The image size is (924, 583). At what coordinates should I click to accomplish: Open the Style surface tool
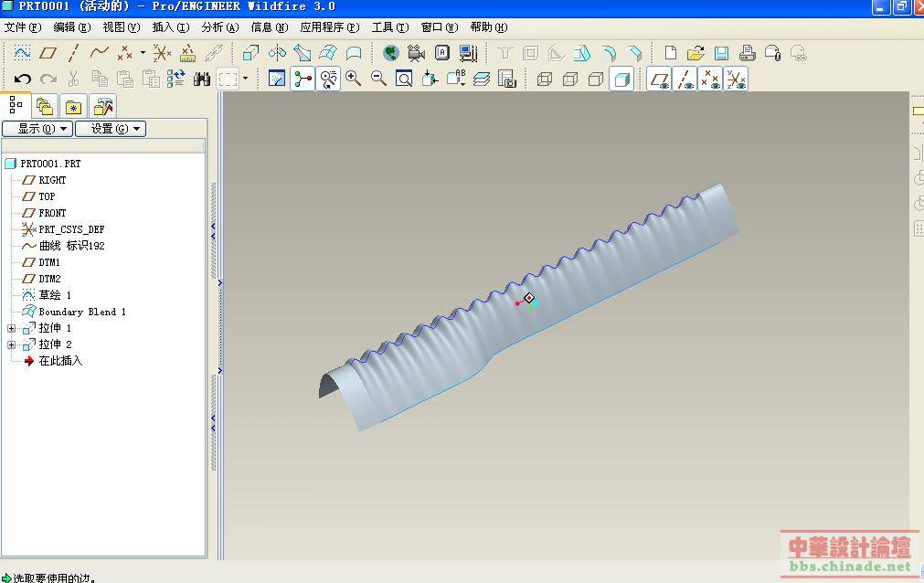click(x=354, y=53)
